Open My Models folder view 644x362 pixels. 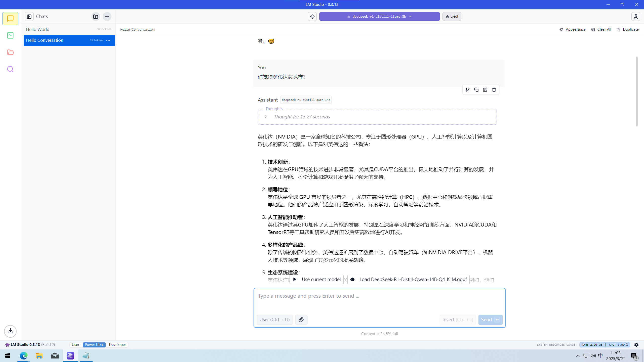point(10,52)
